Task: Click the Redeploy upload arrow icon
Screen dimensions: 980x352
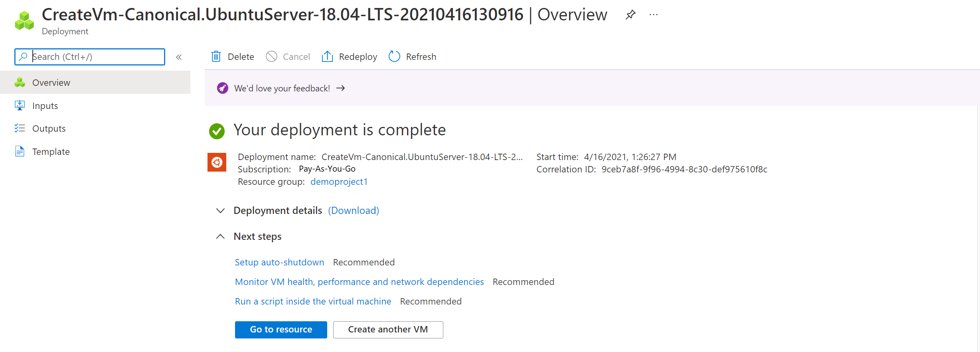Action: pos(327,56)
